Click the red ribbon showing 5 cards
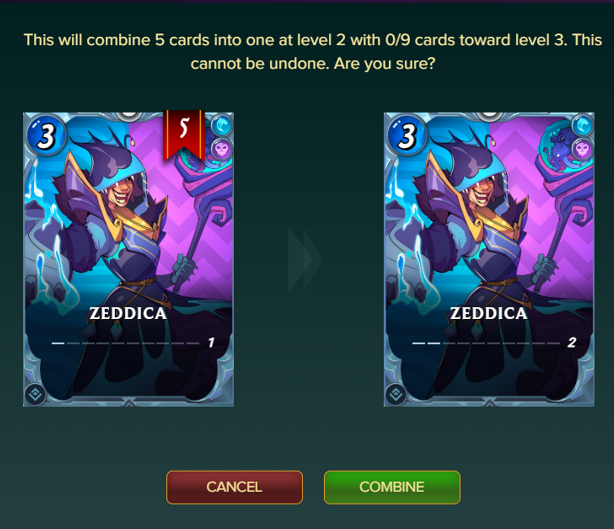This screenshot has width=614, height=529. [184, 135]
